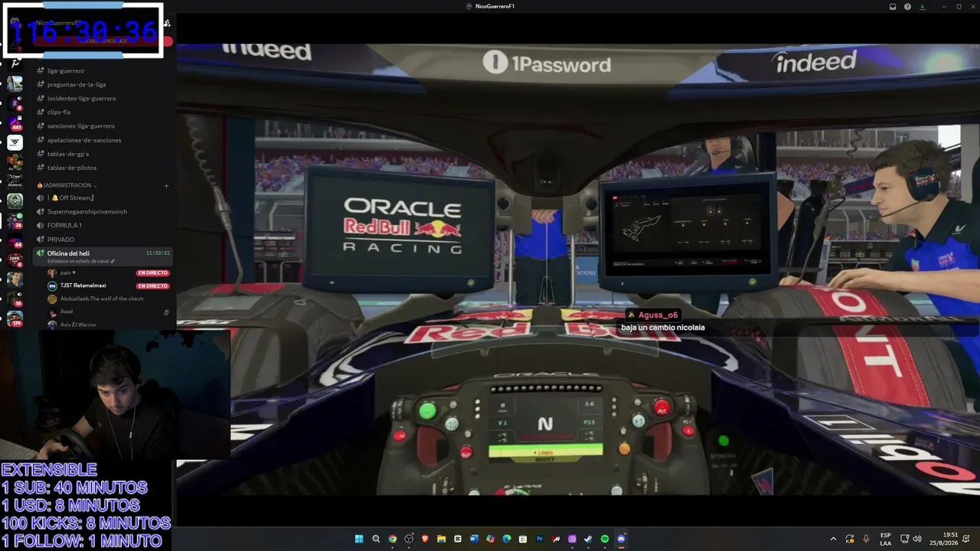Open the Discord server with 441 badge
This screenshot has width=980, height=551.
click(x=15, y=122)
